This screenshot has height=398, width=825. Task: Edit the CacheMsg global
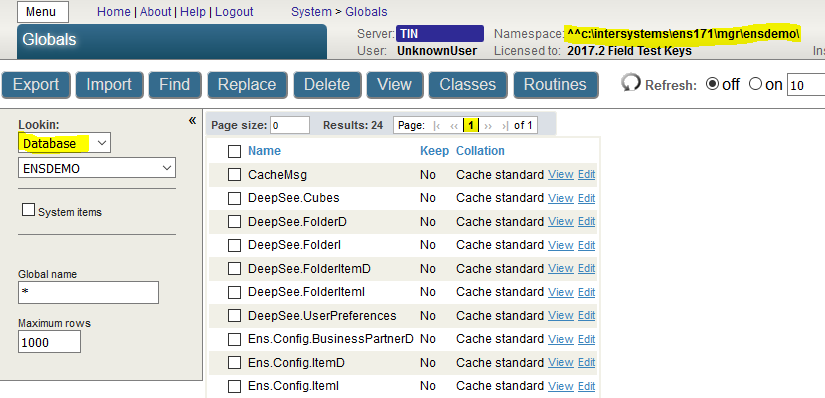tap(586, 175)
